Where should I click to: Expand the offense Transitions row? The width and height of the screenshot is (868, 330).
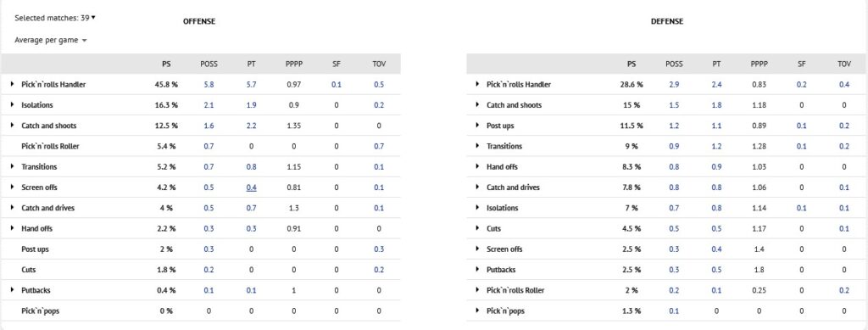[x=12, y=166]
